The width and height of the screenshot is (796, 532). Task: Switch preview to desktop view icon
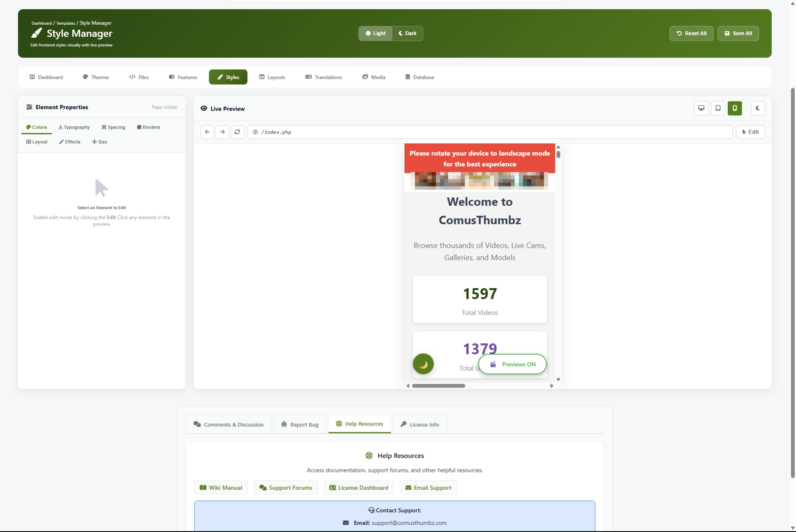point(701,108)
